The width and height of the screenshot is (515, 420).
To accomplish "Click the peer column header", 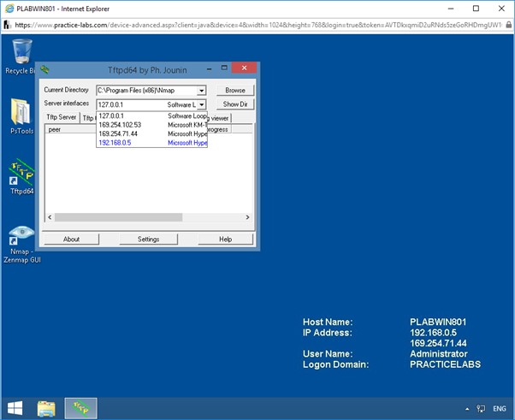I will pyautogui.click(x=70, y=129).
